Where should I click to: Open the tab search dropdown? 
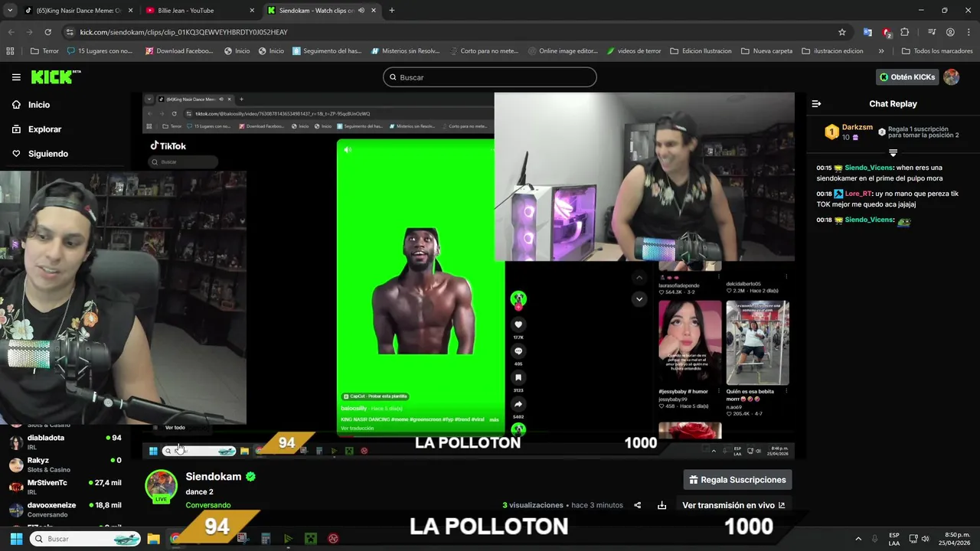click(x=10, y=11)
